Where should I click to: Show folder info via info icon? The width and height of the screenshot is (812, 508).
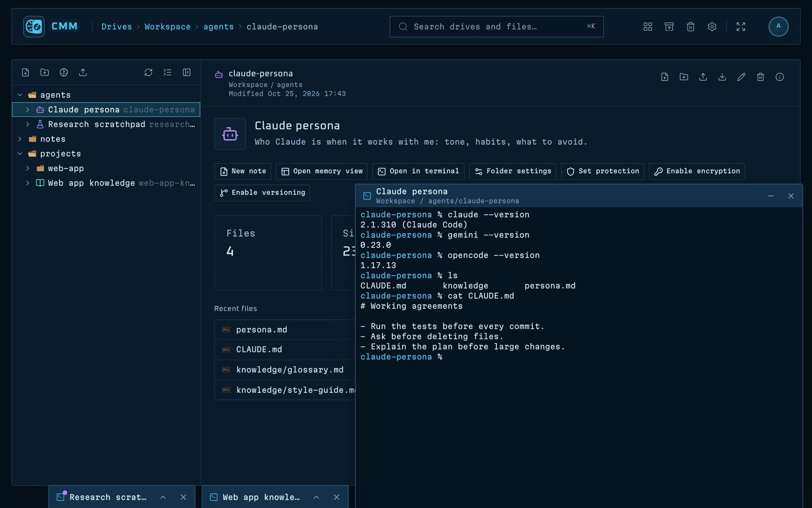tap(780, 77)
